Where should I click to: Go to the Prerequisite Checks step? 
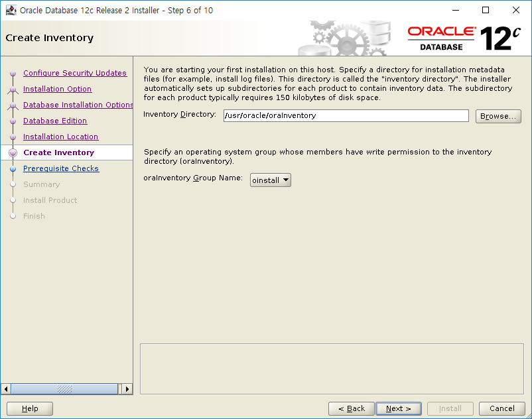click(x=61, y=168)
